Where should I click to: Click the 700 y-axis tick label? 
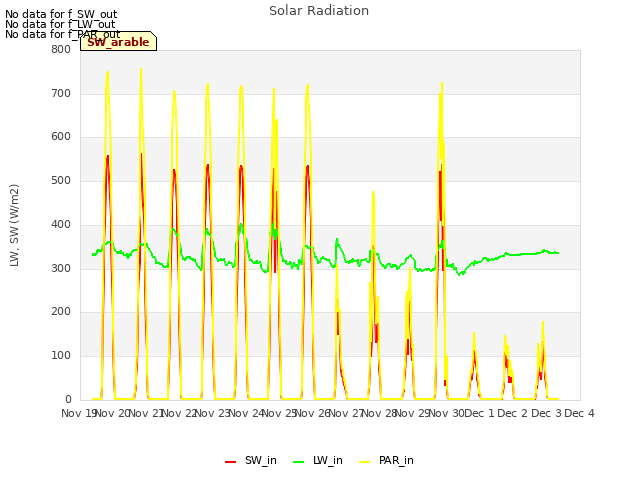coord(61,93)
